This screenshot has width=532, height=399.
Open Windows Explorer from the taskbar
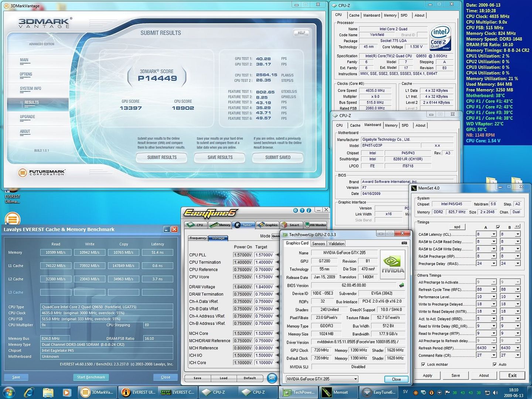(x=48, y=392)
